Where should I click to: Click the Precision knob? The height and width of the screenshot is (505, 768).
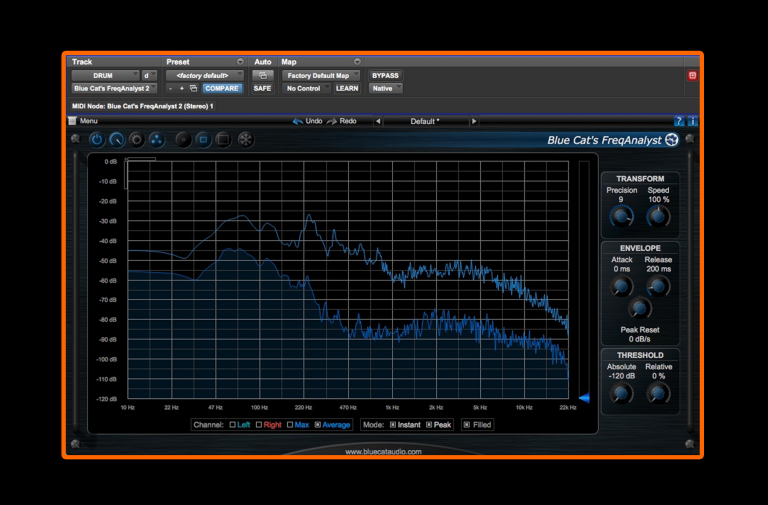pos(622,216)
